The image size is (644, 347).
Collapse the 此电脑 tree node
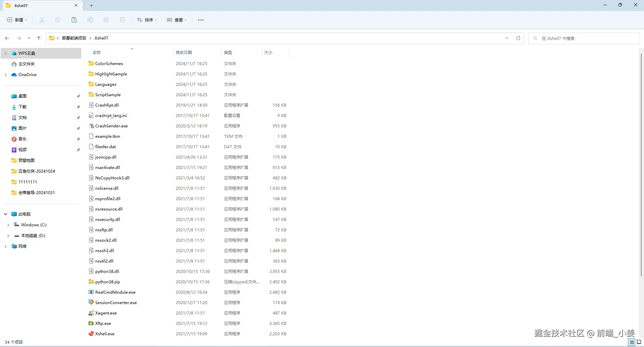tap(6, 214)
